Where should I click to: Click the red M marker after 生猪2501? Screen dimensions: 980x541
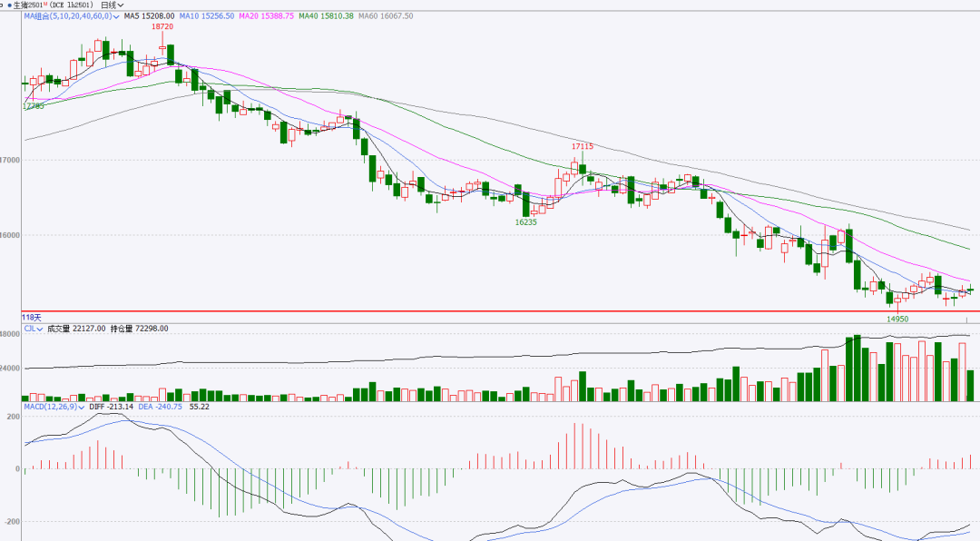click(x=45, y=4)
